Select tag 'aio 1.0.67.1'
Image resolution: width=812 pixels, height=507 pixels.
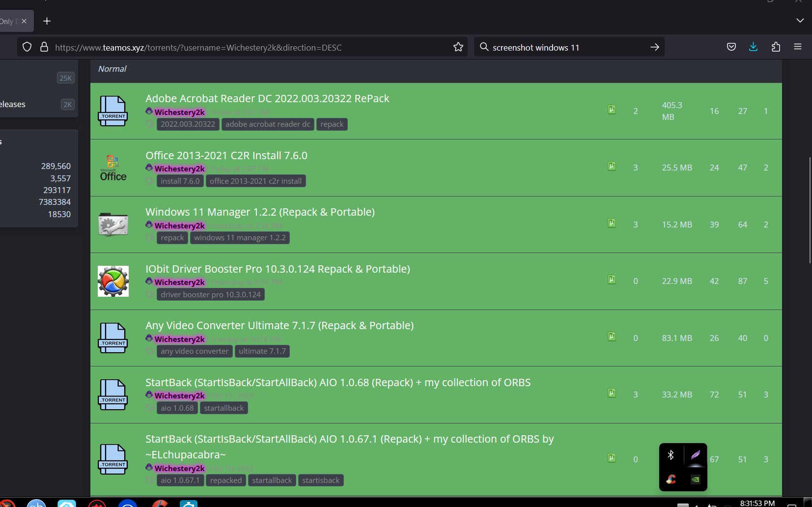[x=180, y=480]
